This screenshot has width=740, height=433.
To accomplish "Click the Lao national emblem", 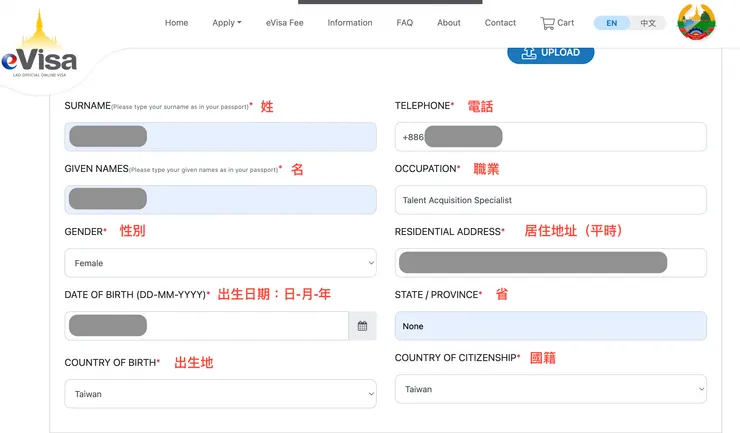I will pos(696,22).
